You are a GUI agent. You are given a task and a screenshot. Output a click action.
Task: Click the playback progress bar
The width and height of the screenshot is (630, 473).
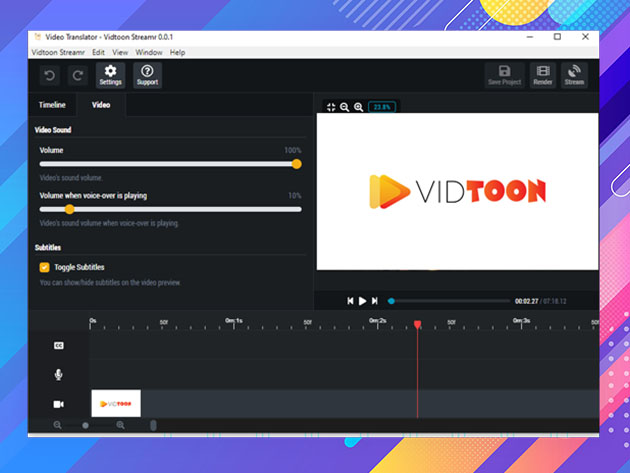coord(449,301)
